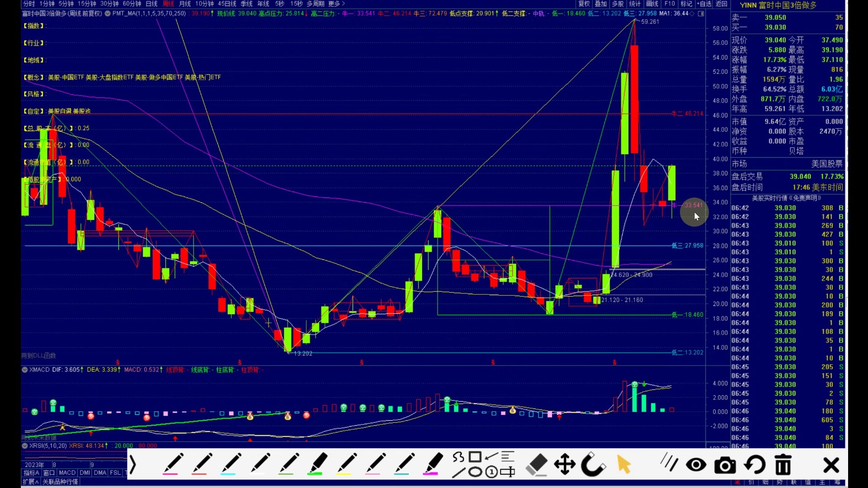Choose the straight line tool
The height and width of the screenshot is (488, 868).
[x=458, y=473]
